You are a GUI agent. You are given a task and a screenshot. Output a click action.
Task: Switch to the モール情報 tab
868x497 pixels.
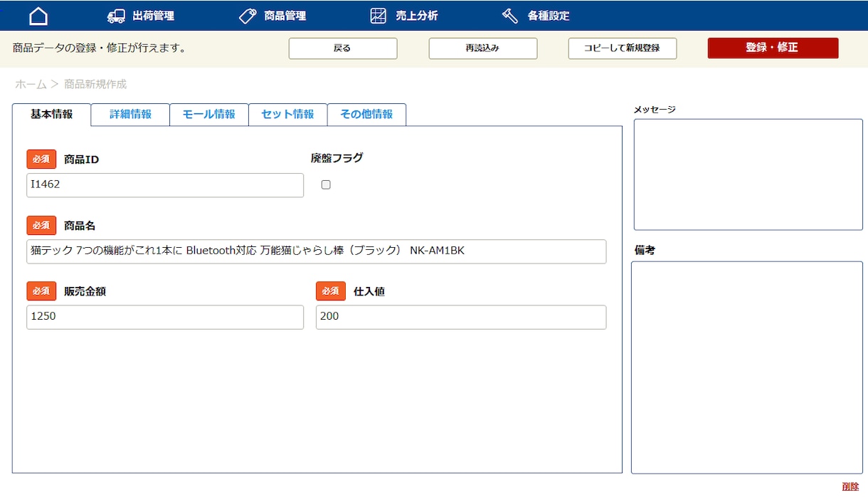[x=209, y=115]
